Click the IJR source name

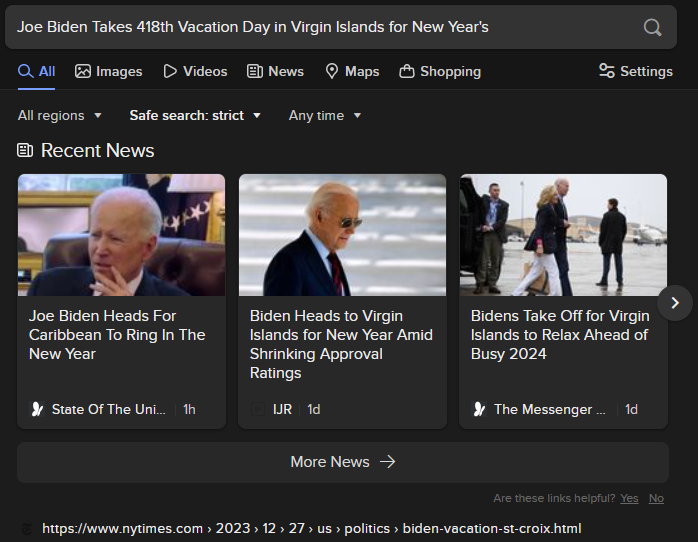click(x=282, y=409)
